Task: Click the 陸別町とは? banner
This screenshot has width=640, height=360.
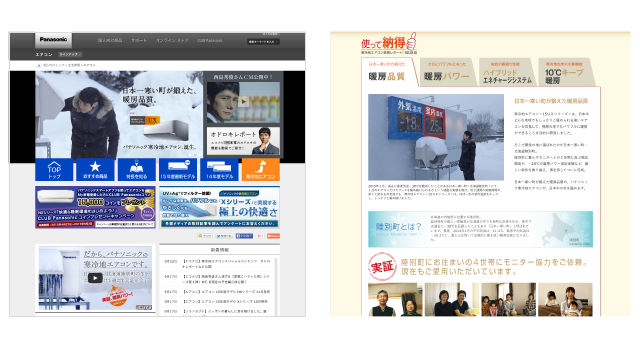Action: pos(480,229)
